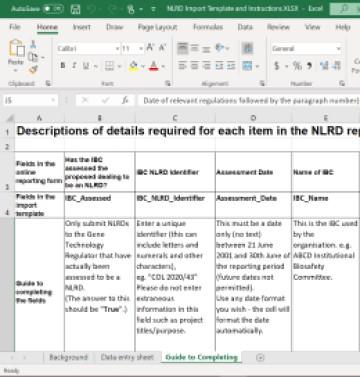Image resolution: width=360 pixels, height=377 pixels.
Task: Click Align Left icon
Action: [182, 66]
